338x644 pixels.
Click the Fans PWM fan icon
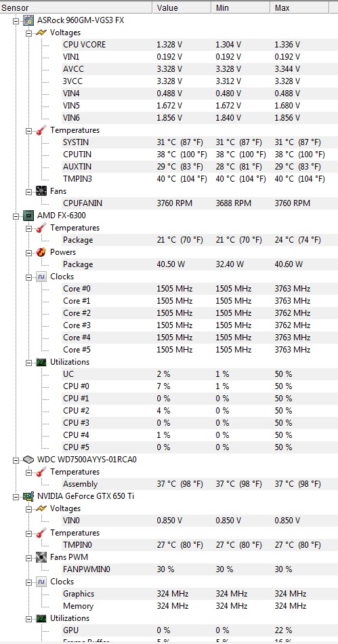tap(41, 557)
